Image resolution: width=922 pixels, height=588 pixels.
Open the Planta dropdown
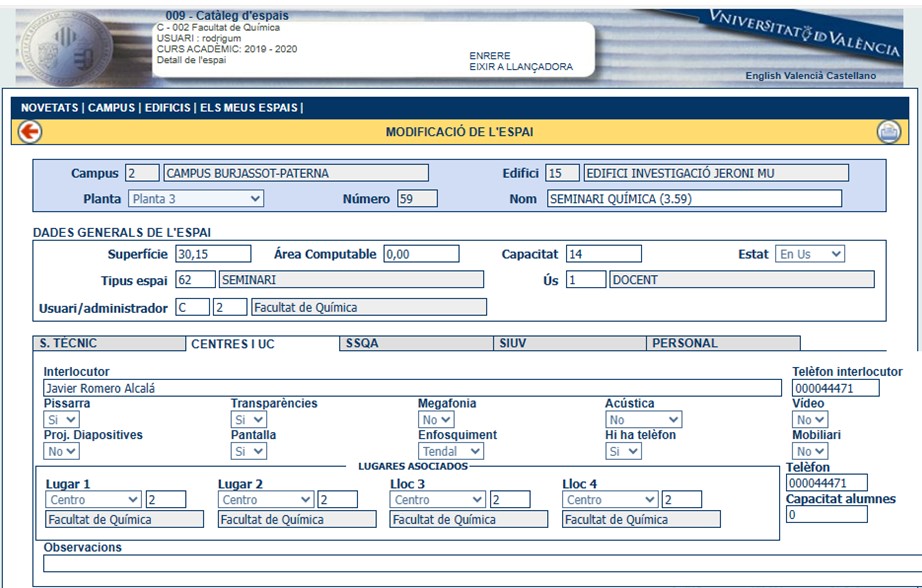click(196, 199)
